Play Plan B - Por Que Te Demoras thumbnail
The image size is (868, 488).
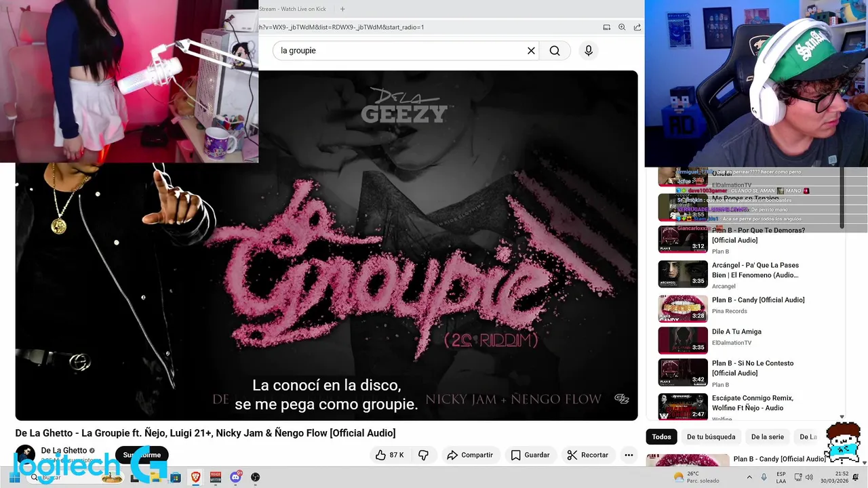pyautogui.click(x=683, y=239)
